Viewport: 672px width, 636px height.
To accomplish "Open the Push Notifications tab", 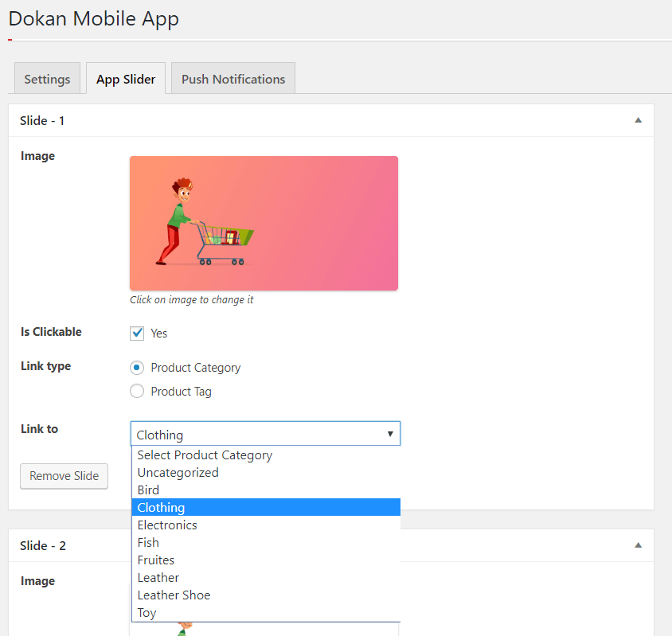I will (233, 79).
